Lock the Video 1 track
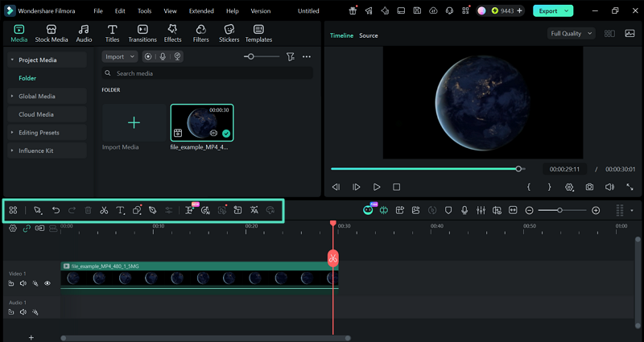The width and height of the screenshot is (644, 342). [11, 283]
